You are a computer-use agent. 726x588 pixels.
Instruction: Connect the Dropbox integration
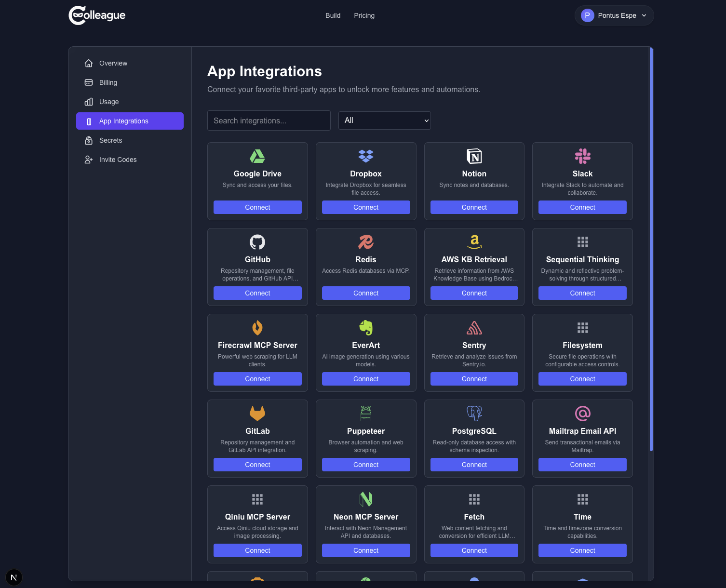[366, 207]
